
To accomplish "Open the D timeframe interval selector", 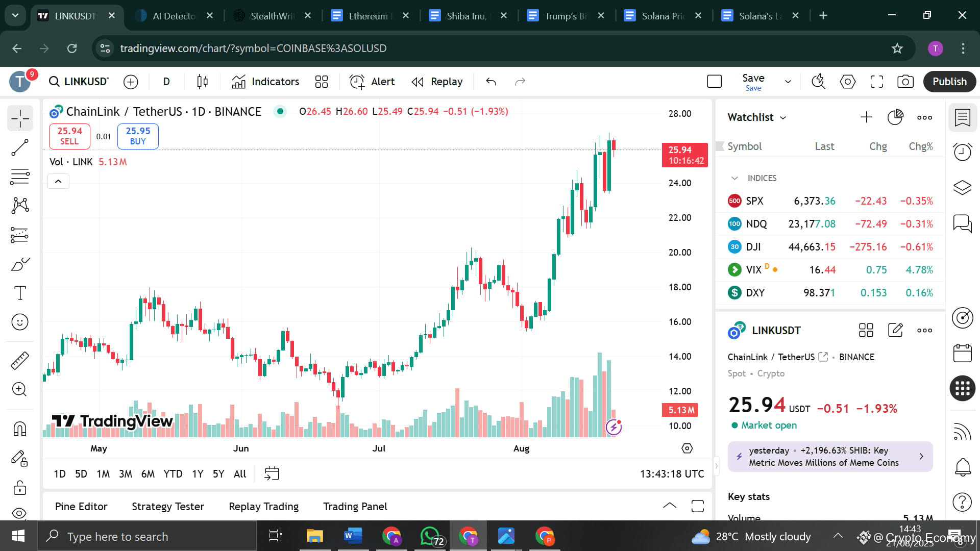I will (166, 82).
